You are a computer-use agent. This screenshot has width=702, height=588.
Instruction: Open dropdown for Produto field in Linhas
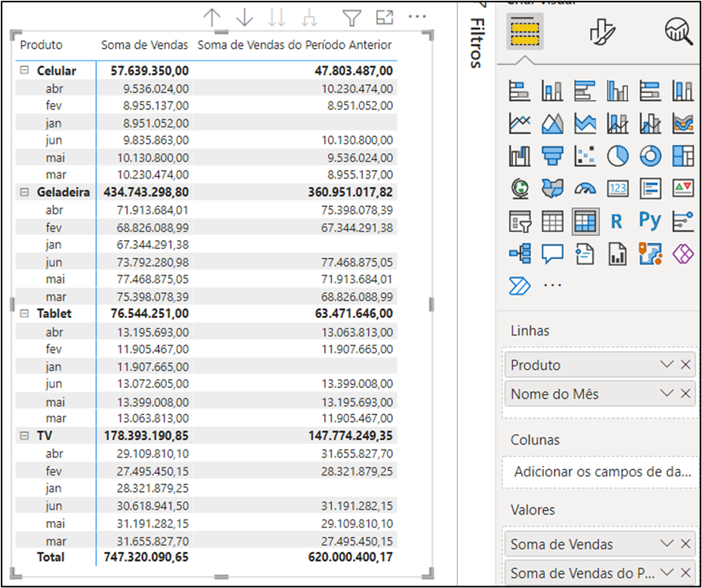667,365
